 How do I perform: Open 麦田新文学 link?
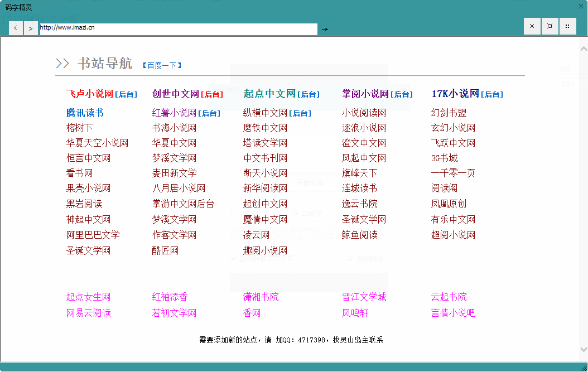(x=175, y=173)
